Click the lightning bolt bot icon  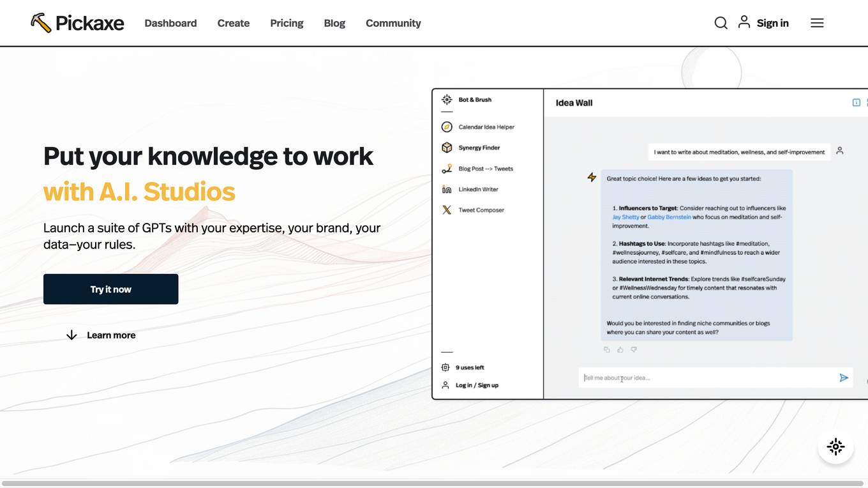tap(592, 177)
